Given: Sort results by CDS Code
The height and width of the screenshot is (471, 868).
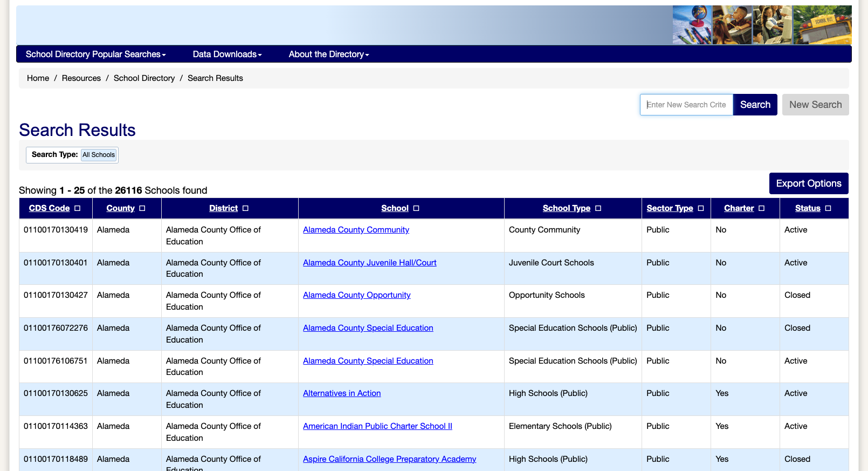Looking at the screenshot, I should [49, 208].
